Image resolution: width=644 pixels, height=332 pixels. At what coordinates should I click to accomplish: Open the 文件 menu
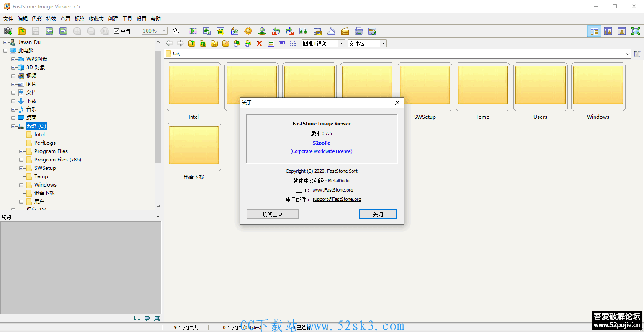(x=8, y=19)
